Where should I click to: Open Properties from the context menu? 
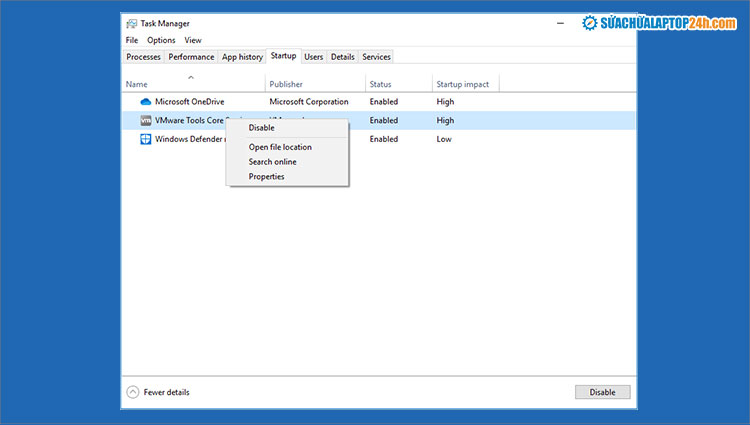click(x=266, y=177)
